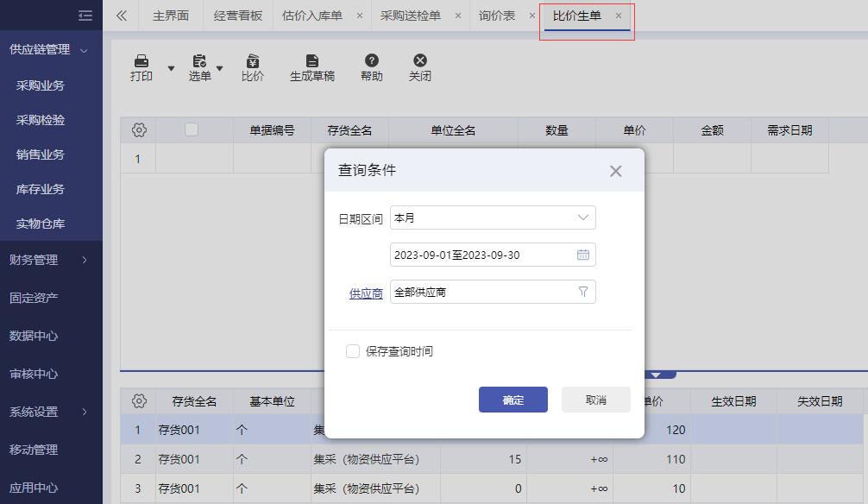Switch to the 询价表 tab
The image size is (868, 504).
pyautogui.click(x=497, y=16)
